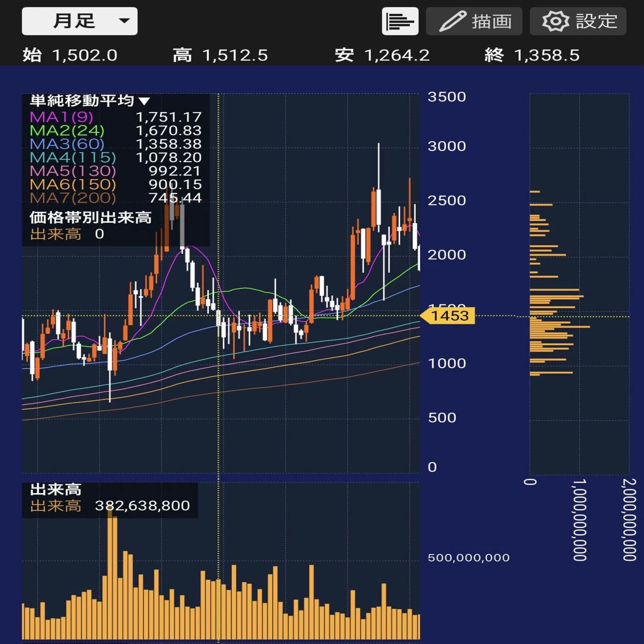The height and width of the screenshot is (644, 644).
Task: Select the MA4(115) moving average label
Action: pyautogui.click(x=73, y=157)
